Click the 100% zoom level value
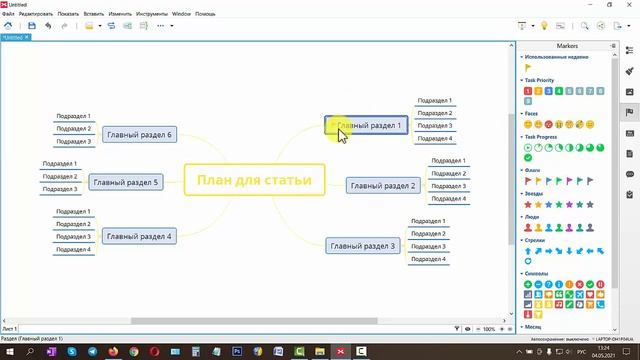This screenshot has width=640, height=360. click(489, 329)
